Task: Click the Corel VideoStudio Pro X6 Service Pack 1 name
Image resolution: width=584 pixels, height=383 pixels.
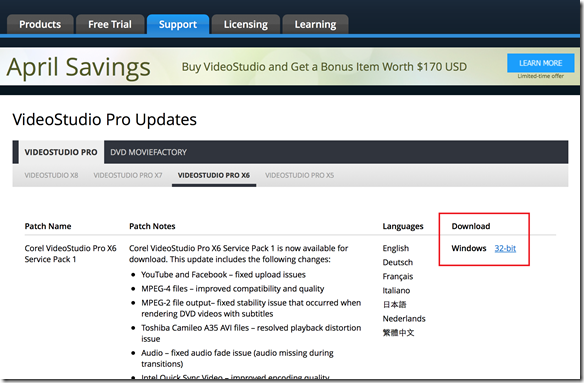Action: 70,254
